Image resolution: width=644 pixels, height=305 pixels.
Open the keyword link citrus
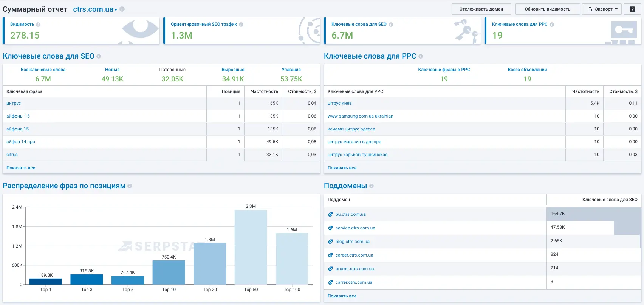[x=12, y=155]
